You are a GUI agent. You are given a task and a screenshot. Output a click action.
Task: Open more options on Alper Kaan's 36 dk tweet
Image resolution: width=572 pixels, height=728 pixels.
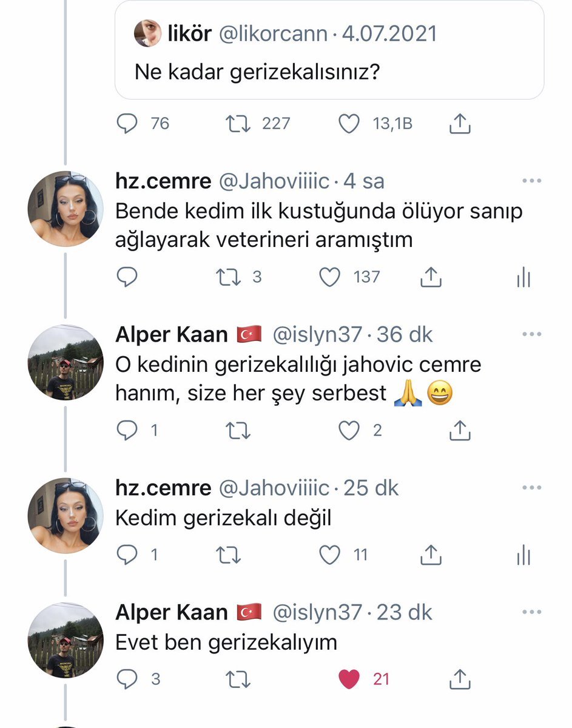[x=531, y=334]
